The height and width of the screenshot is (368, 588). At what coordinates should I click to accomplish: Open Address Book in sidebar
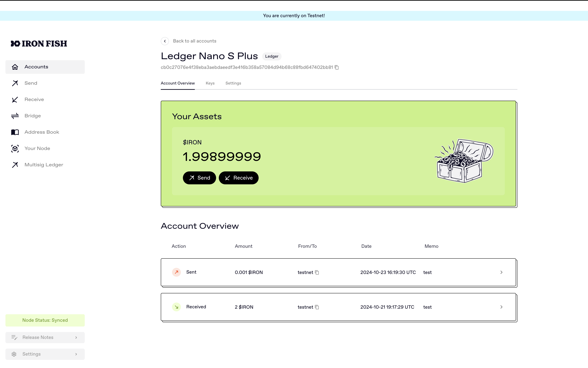click(42, 132)
